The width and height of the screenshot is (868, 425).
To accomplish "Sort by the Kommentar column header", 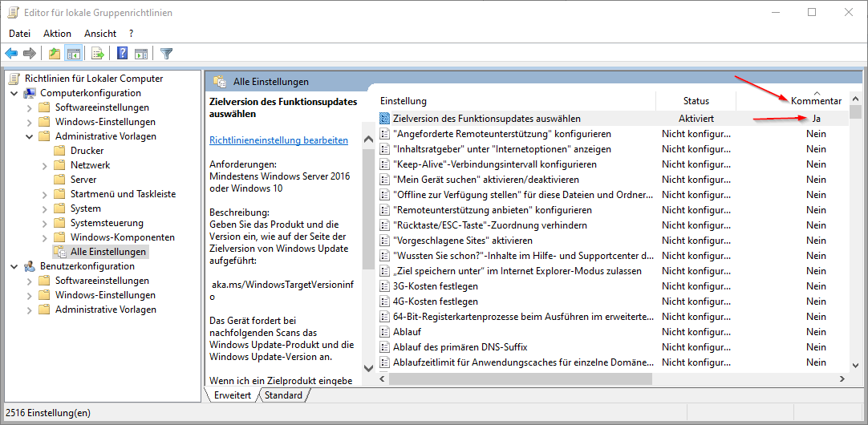I will [816, 101].
